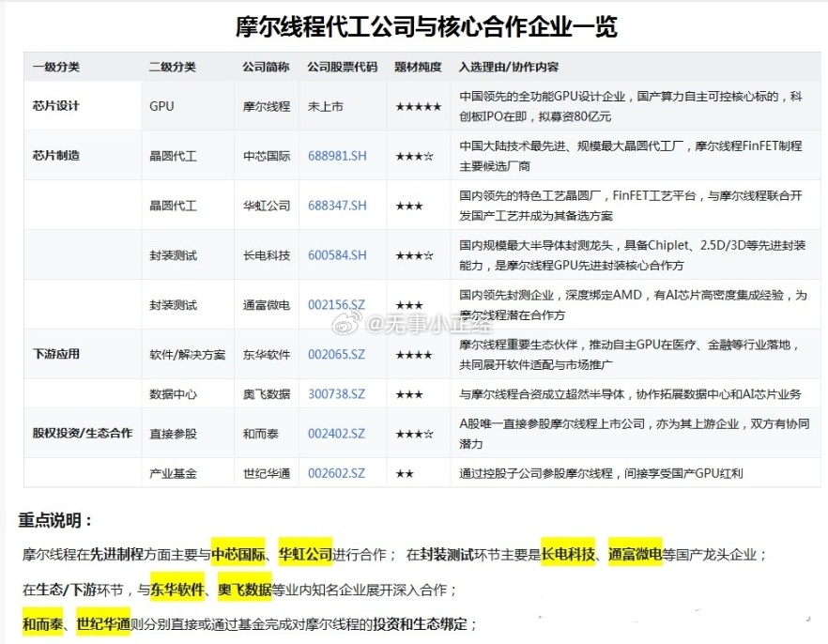Open stock code link 688347.SH
The height and width of the screenshot is (644, 828).
click(337, 206)
